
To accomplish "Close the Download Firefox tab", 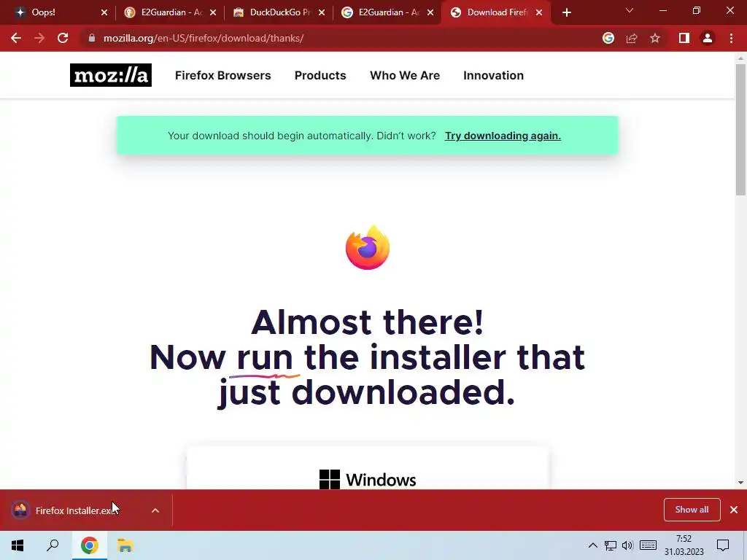I will point(539,12).
